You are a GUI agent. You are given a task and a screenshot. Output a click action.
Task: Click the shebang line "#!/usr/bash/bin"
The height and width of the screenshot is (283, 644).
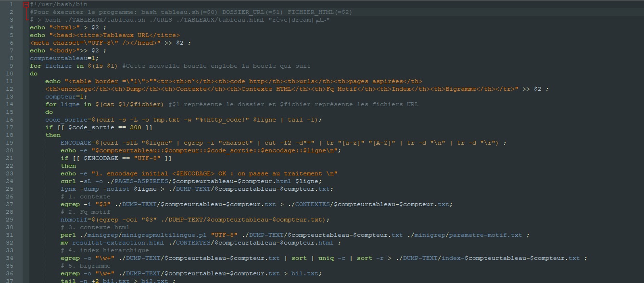pos(59,4)
